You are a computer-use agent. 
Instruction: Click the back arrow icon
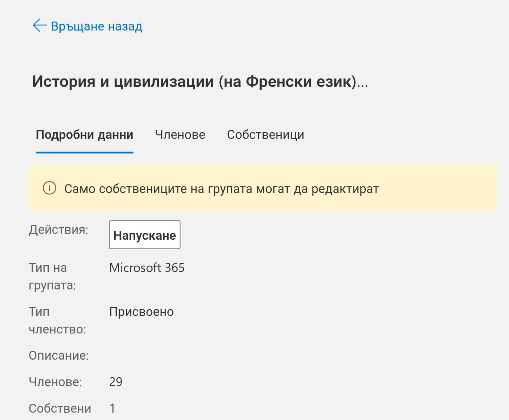40,26
